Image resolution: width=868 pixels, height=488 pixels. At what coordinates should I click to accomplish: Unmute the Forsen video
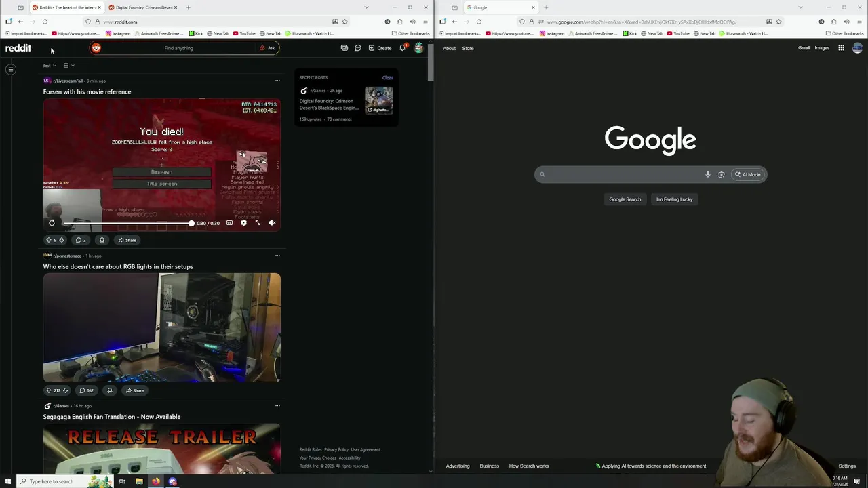pos(272,223)
